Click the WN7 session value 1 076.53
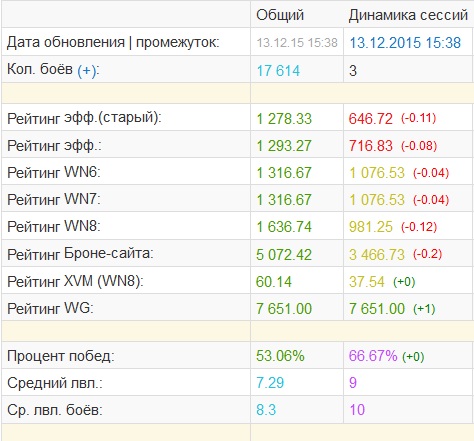The width and height of the screenshot is (474, 441). (377, 200)
